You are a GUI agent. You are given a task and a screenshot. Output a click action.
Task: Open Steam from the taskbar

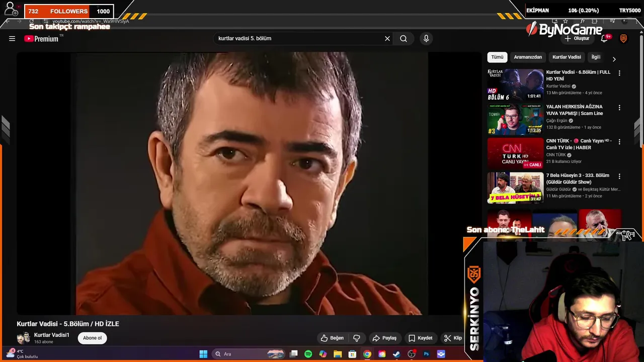396,354
